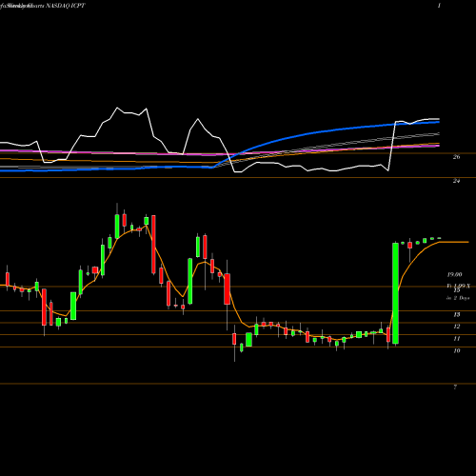This screenshot has height=476, width=476.
Task: Click the '19.00' last price value
Action: (455, 274)
